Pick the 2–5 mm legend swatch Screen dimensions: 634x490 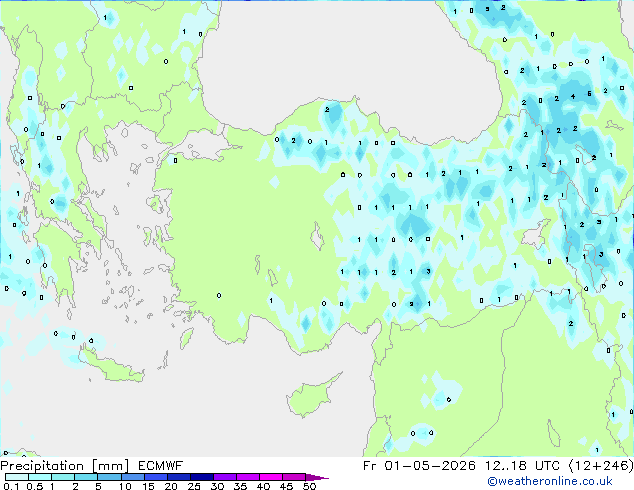(86, 477)
